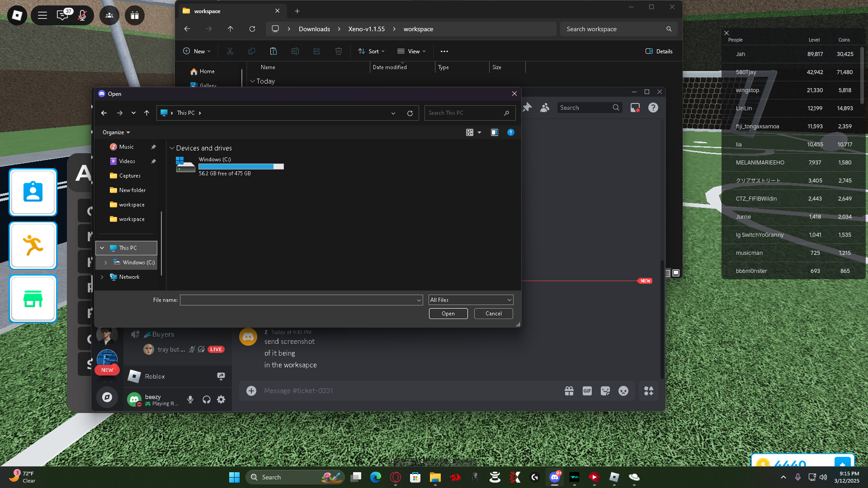
Task: Open the View dropdown in File Explorer
Action: click(411, 51)
